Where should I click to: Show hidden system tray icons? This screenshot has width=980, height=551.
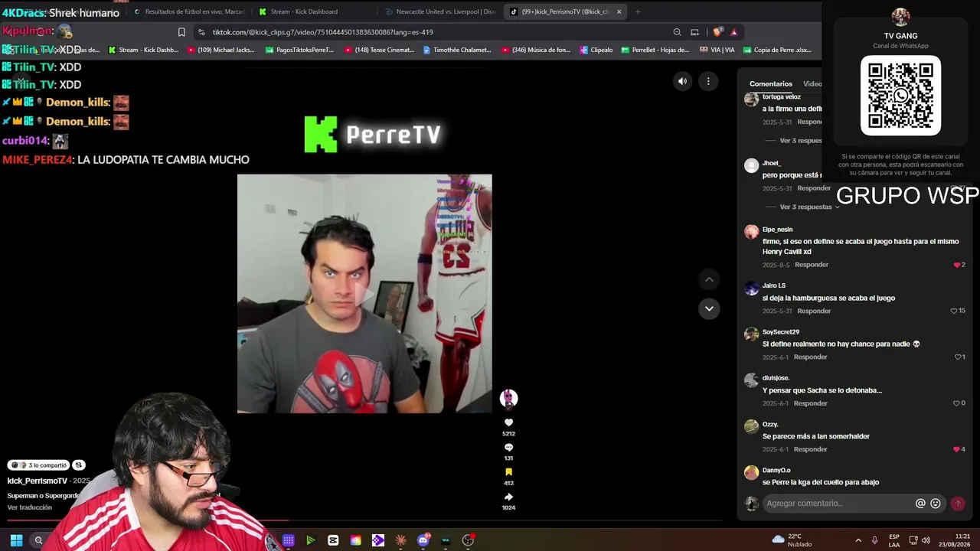857,540
